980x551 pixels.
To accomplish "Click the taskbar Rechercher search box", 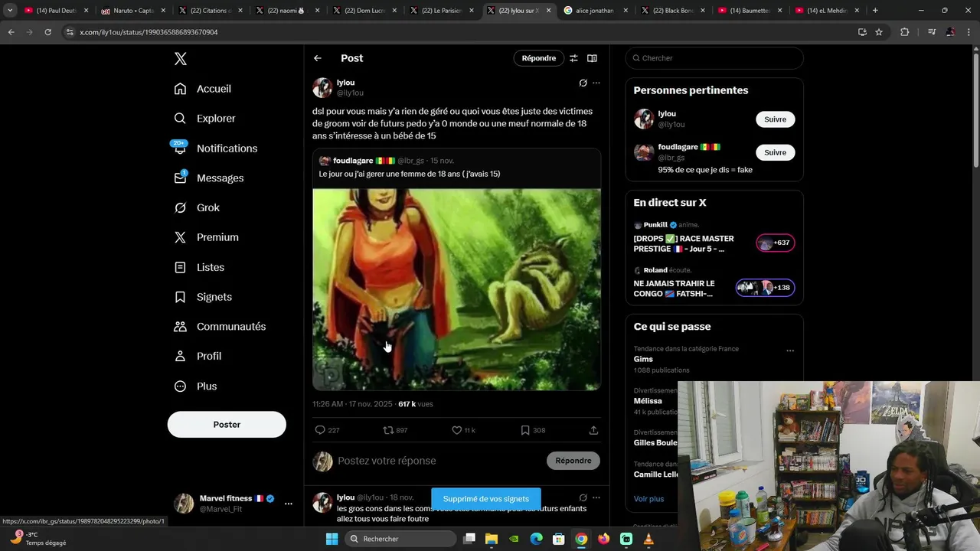I will (x=400, y=539).
